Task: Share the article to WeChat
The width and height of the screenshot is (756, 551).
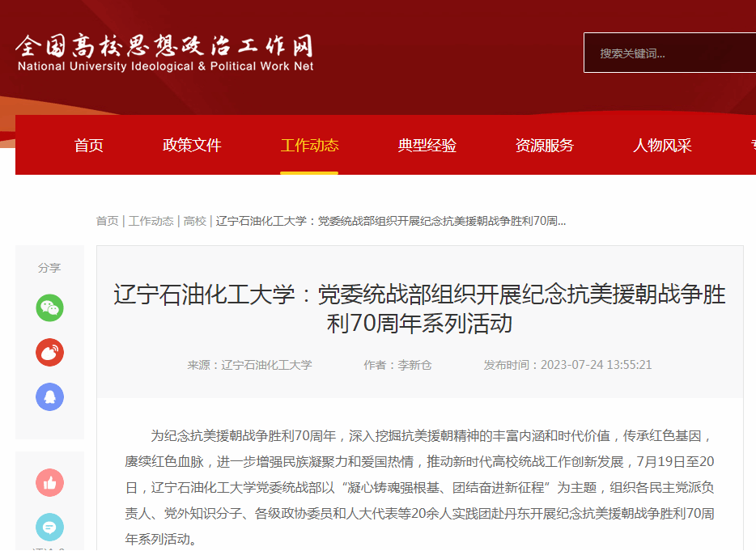Action: 49,308
